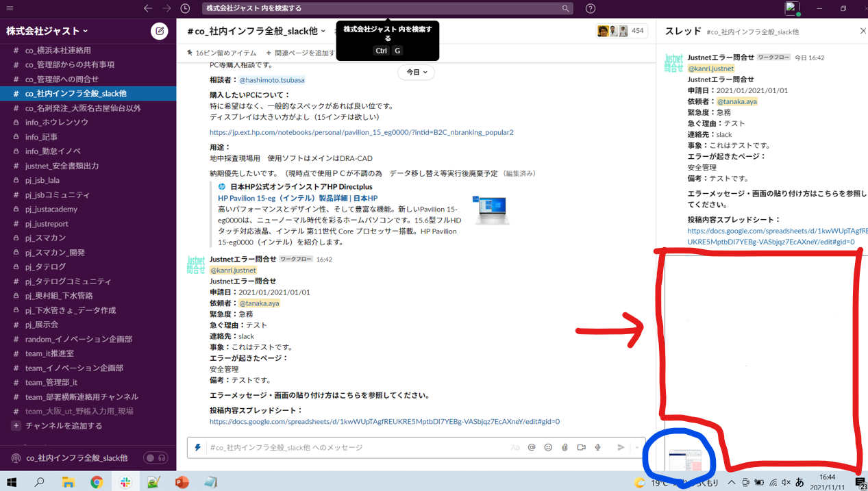Record an audio clip with microphone icon

(x=597, y=447)
